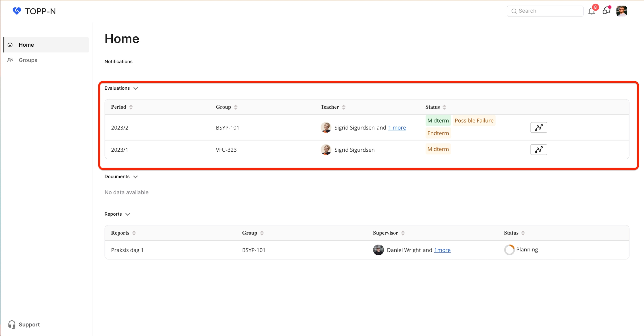This screenshot has width=644, height=336.
Task: Click the graph icon for BSYP-101 evaluation
Action: tap(539, 128)
